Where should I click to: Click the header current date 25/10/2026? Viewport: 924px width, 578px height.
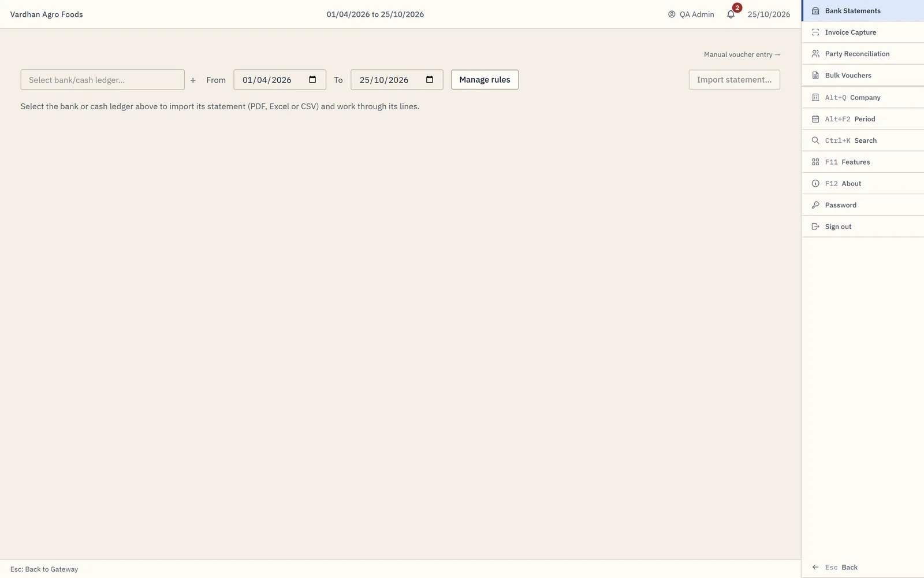(769, 14)
